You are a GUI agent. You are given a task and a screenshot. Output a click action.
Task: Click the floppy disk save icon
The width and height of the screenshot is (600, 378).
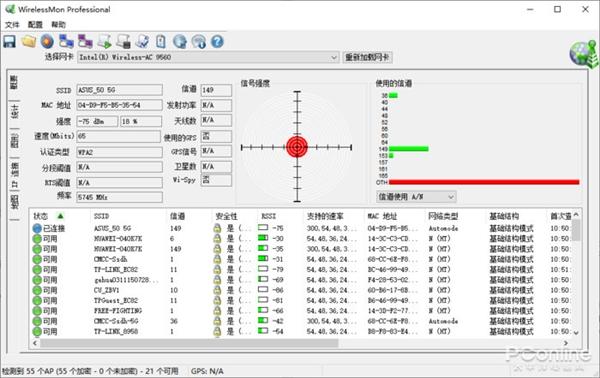10,41
